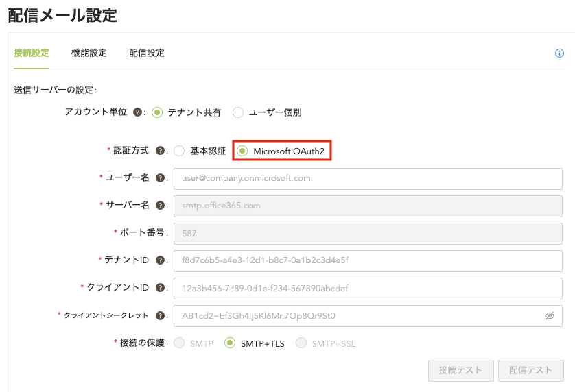575x392 pixels.
Task: Click help icon beside テナントID
Action: [160, 260]
